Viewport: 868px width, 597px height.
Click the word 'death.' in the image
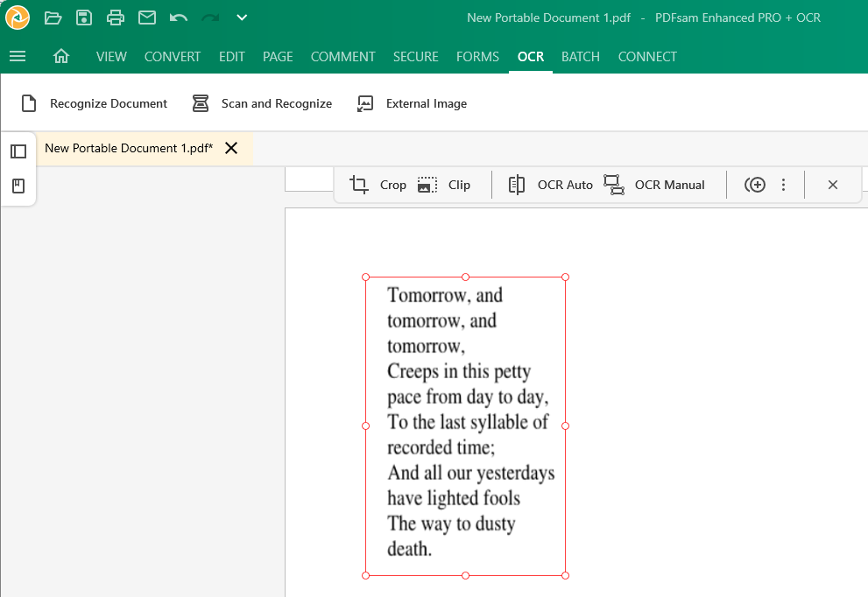[409, 549]
